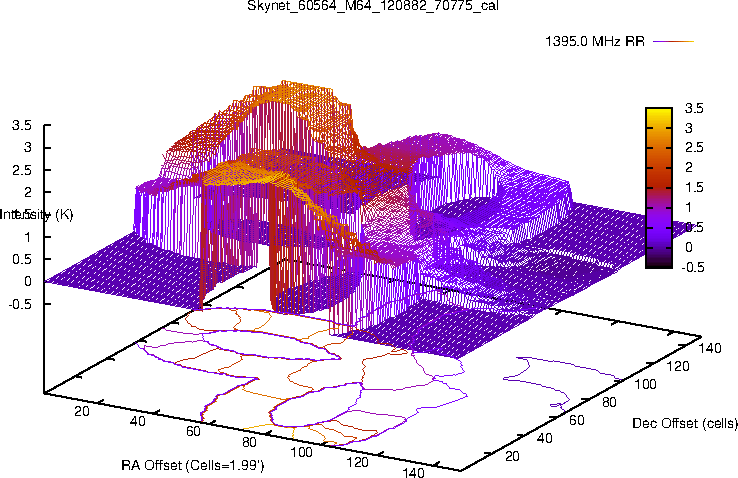Click the 40 tick on the RA Offset axis
The height and width of the screenshot is (478, 738).
[137, 421]
